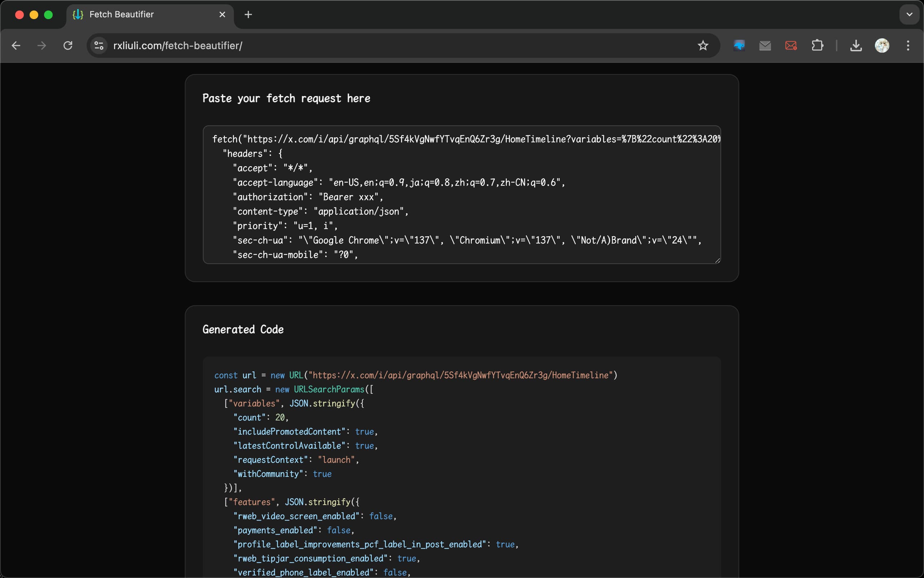
Task: Click the "headers": { line
Action: pos(253,154)
